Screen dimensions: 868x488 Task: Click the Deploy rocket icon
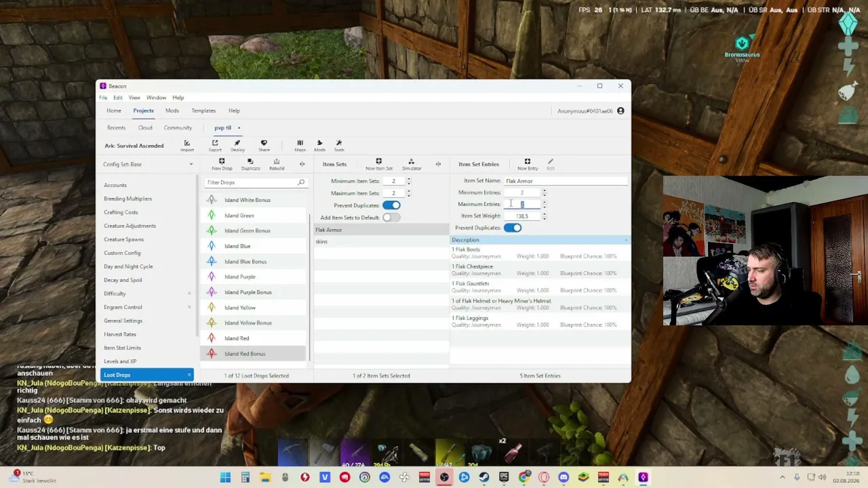click(237, 143)
